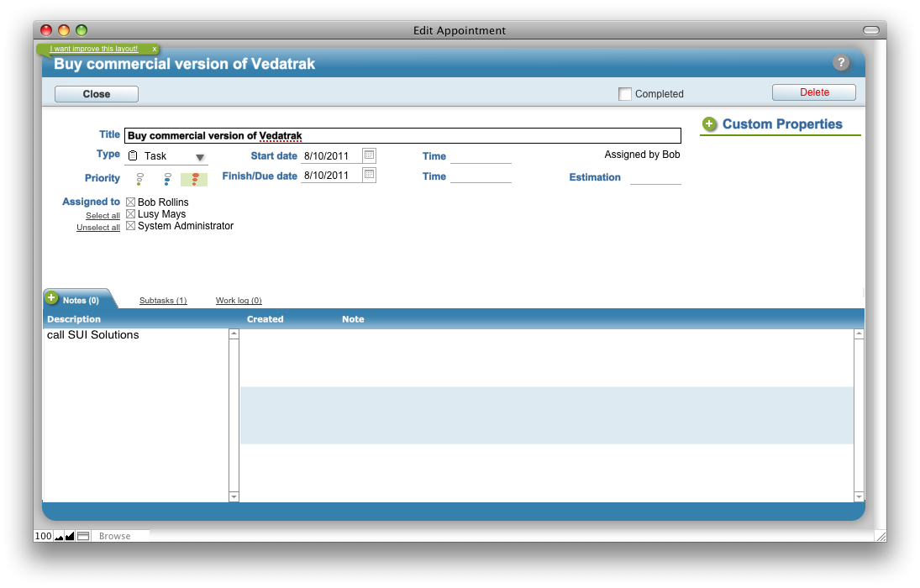Click the Unselect all link

click(98, 228)
